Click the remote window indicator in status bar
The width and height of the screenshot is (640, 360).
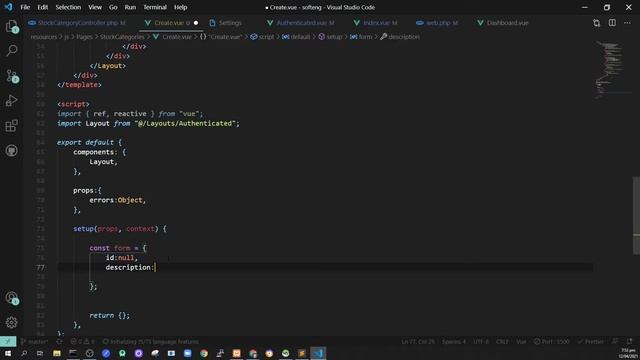coord(8,341)
